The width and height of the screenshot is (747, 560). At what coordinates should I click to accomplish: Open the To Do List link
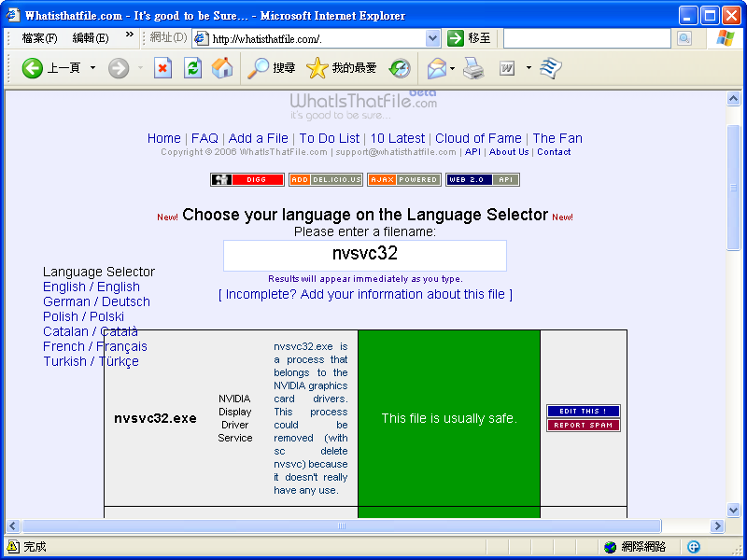(330, 138)
